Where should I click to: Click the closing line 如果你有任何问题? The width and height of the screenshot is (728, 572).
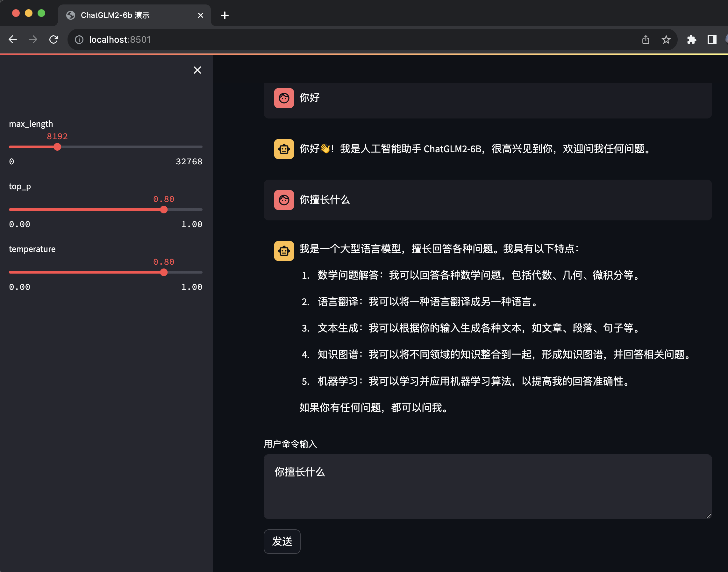click(x=374, y=408)
